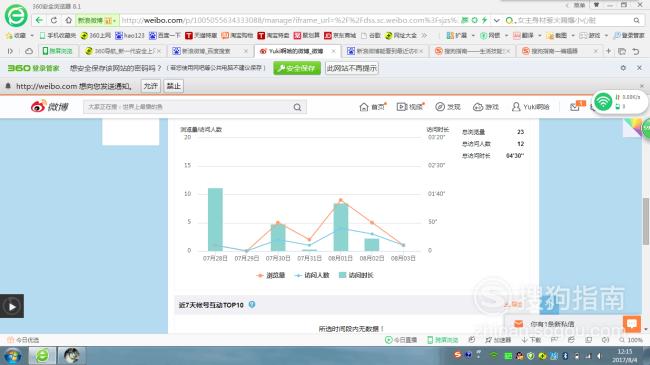The height and width of the screenshot is (365, 650).
Task: Click the video play button on the left edge
Action: pos(12,306)
